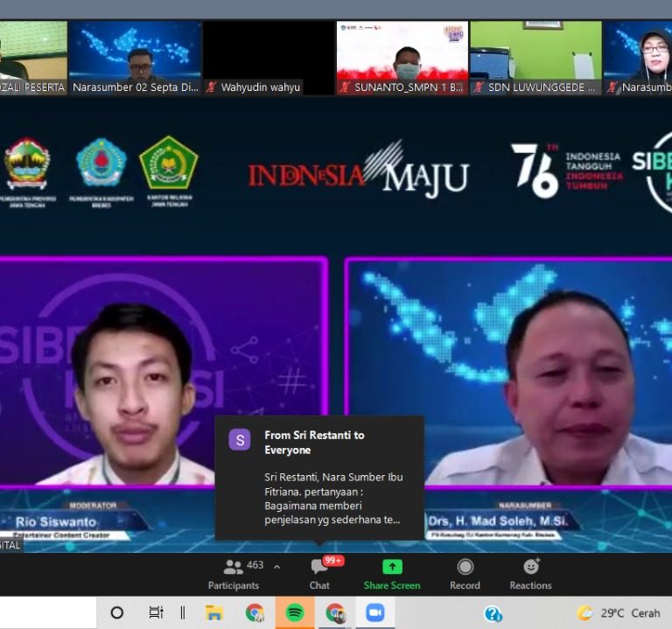Open Spotify from the taskbar

click(294, 613)
